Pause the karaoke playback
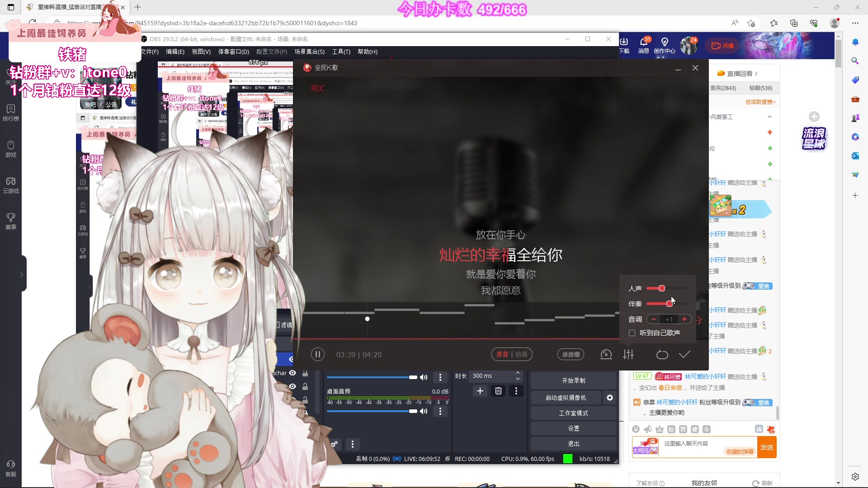868x488 pixels. pos(318,354)
